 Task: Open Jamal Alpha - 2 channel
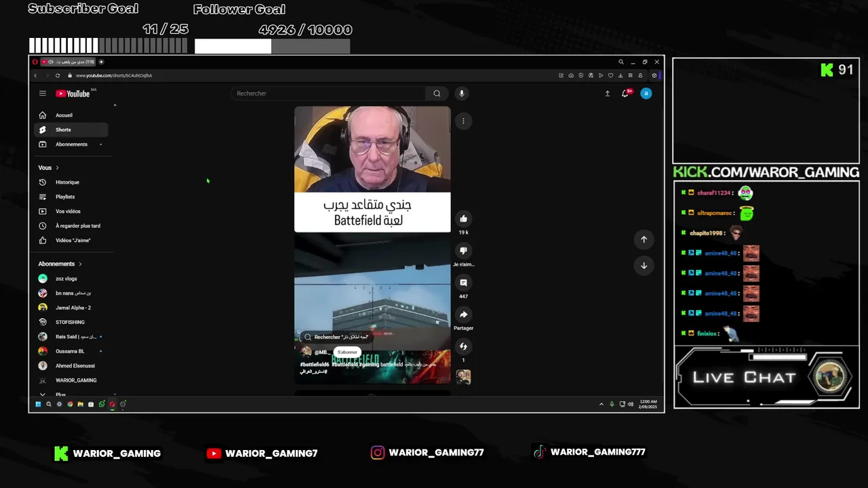[x=71, y=308]
